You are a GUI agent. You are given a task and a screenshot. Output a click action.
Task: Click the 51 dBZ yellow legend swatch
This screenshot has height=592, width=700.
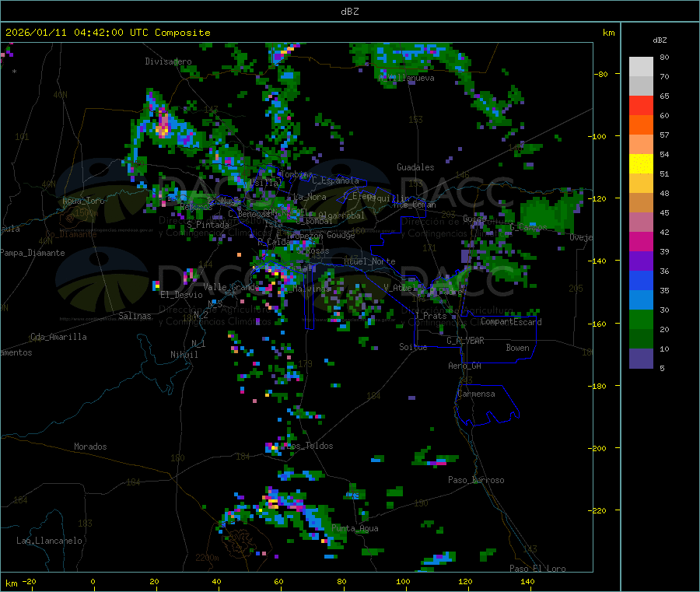pyautogui.click(x=641, y=164)
